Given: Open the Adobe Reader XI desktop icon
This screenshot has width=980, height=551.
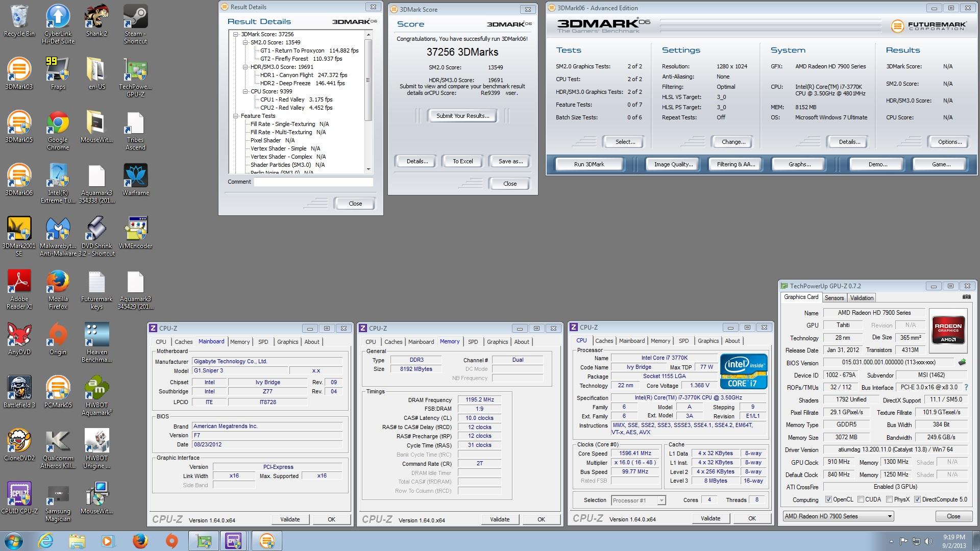Looking at the screenshot, I should click(19, 289).
